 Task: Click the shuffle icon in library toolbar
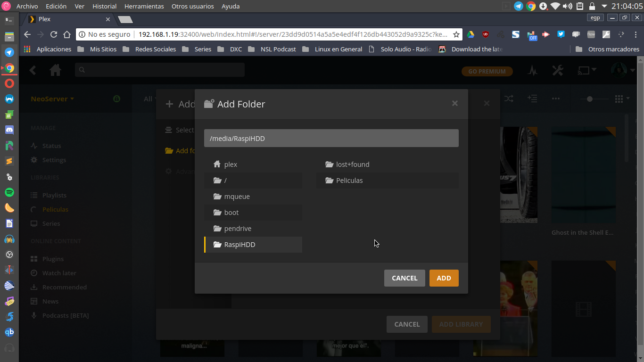point(509,99)
